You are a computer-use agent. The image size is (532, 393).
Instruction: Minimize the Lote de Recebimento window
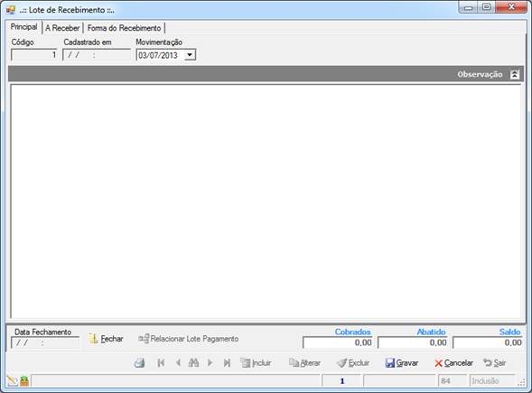[469, 7]
